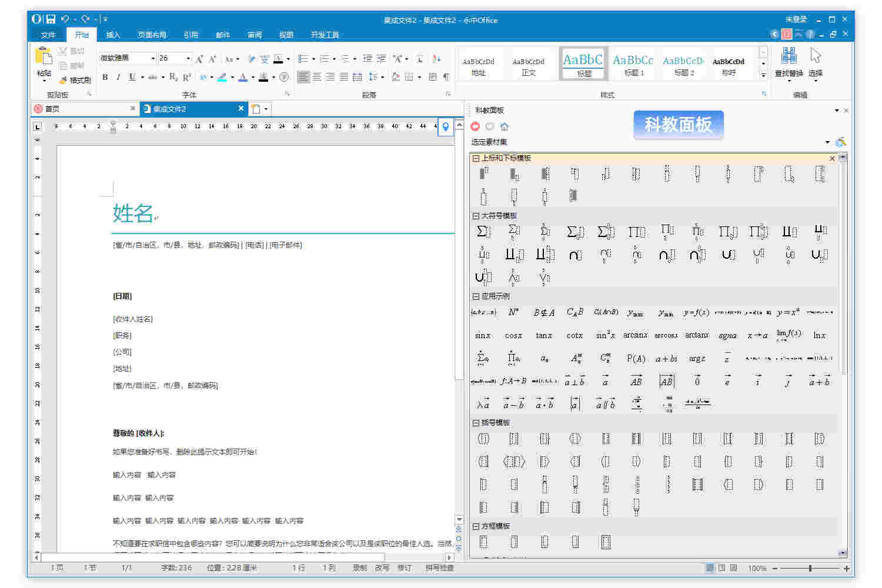
Task: Select the arcsinx example from 应用示例
Action: click(x=636, y=335)
